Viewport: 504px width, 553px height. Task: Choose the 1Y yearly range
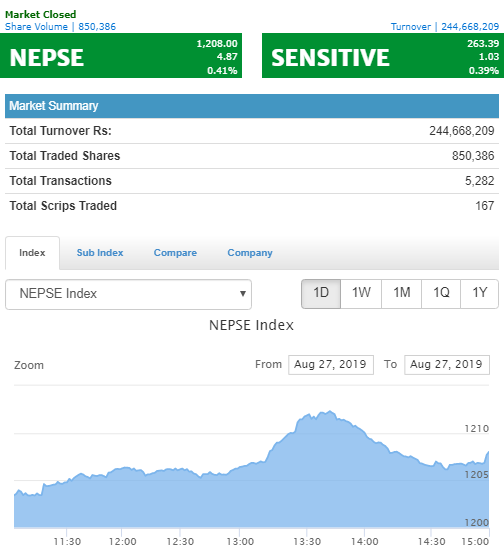click(x=480, y=294)
